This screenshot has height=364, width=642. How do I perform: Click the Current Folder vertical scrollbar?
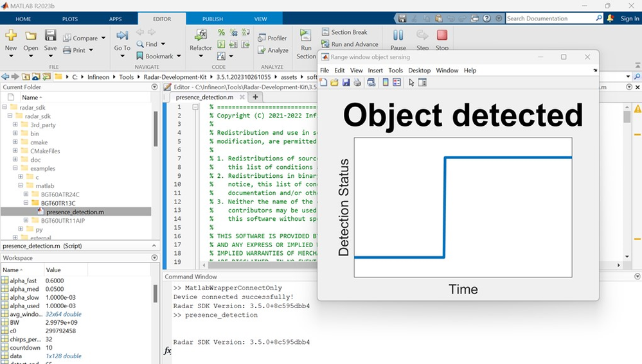click(x=156, y=129)
